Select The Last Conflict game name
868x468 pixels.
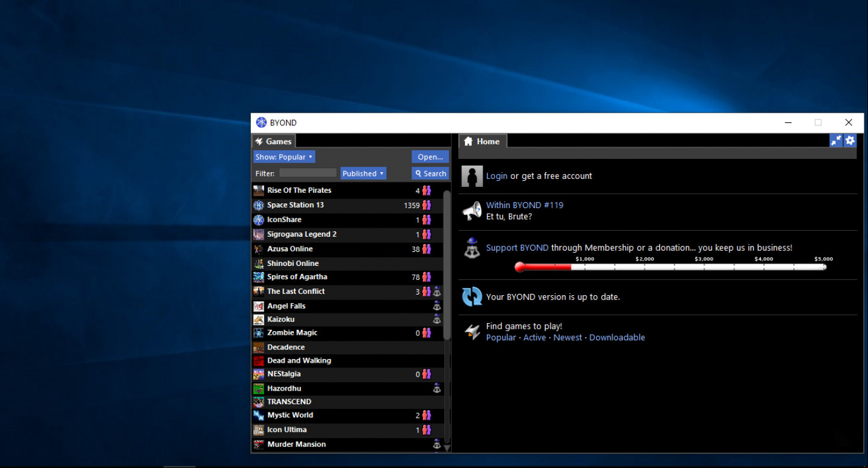click(296, 292)
